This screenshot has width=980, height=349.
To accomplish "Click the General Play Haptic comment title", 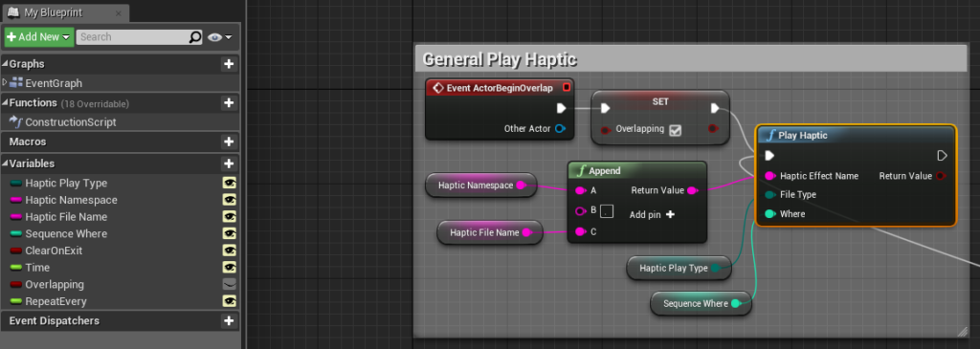I will (500, 59).
